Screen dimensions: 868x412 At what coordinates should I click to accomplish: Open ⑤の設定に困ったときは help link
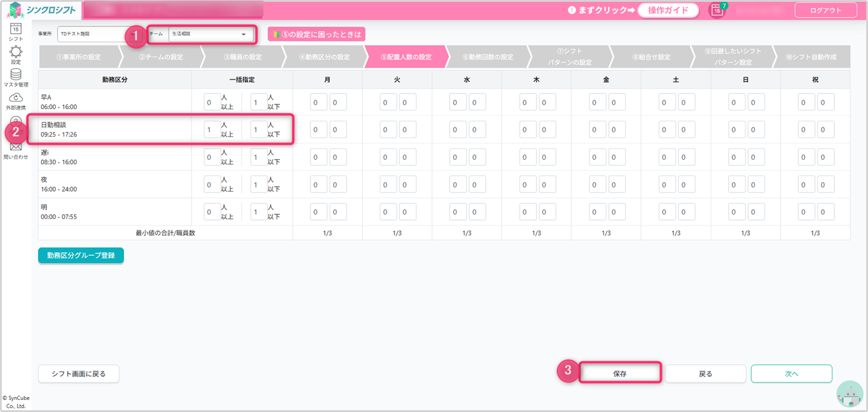[316, 34]
